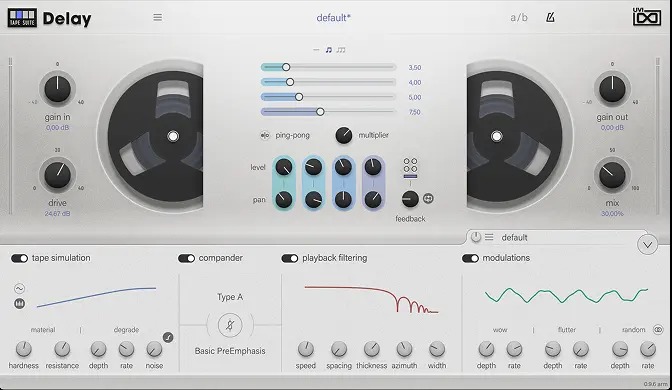
Task: Click the drive knob
Action: (57, 175)
